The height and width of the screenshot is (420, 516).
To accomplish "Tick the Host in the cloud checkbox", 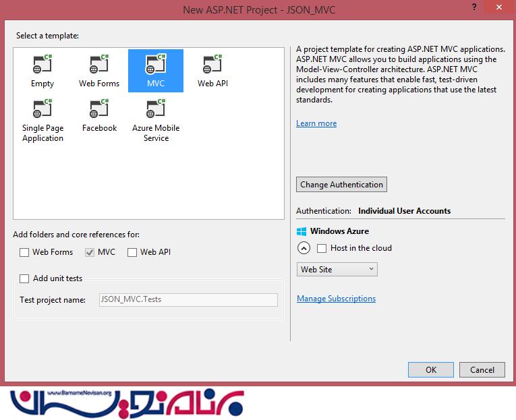I will pyautogui.click(x=322, y=248).
